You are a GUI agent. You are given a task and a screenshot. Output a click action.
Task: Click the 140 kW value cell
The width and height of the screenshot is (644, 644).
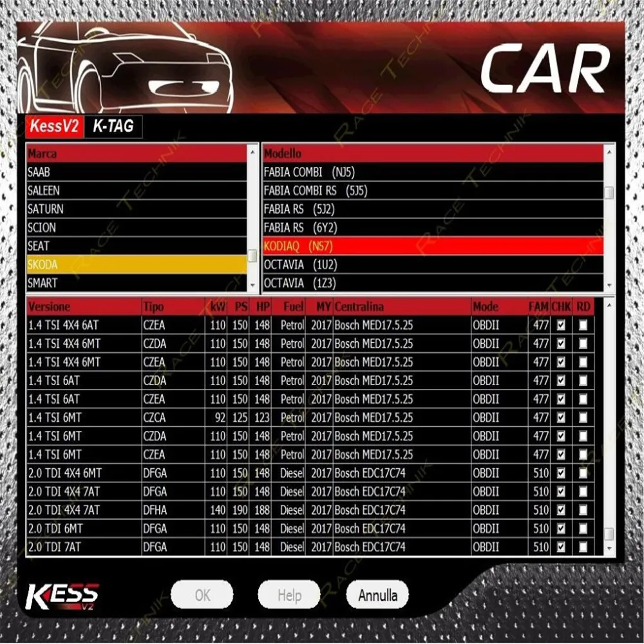216,510
